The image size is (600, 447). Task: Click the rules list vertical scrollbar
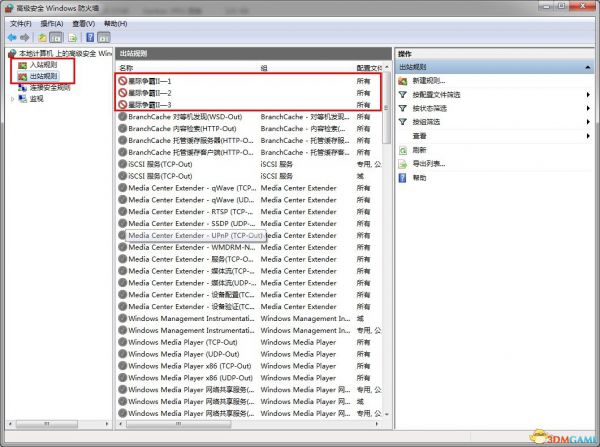click(x=387, y=250)
